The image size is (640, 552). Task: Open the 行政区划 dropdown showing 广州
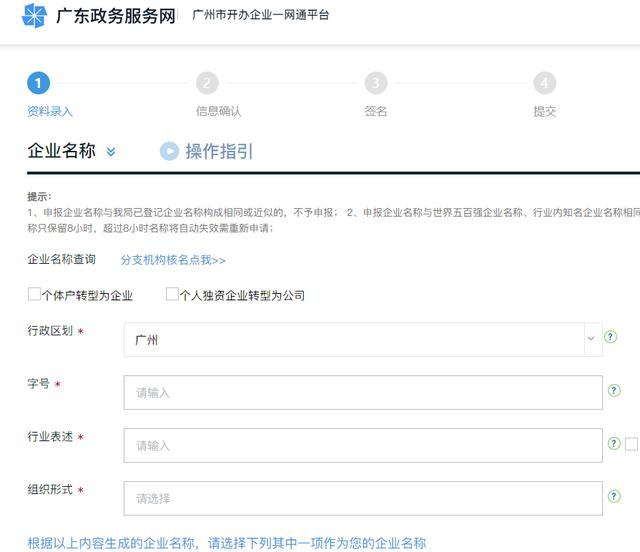(x=363, y=339)
